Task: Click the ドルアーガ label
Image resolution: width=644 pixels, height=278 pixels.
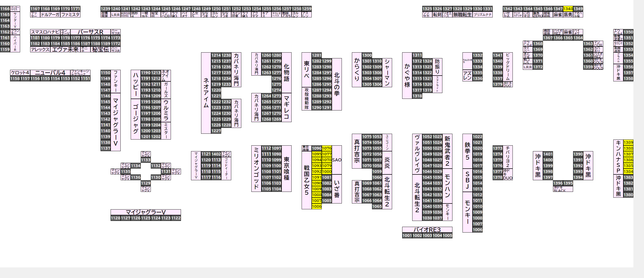Action: 50,15
